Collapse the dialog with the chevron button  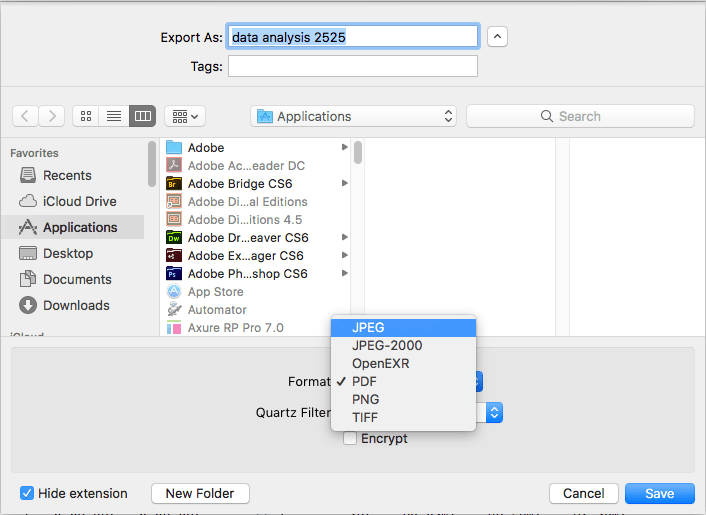pyautogui.click(x=497, y=36)
